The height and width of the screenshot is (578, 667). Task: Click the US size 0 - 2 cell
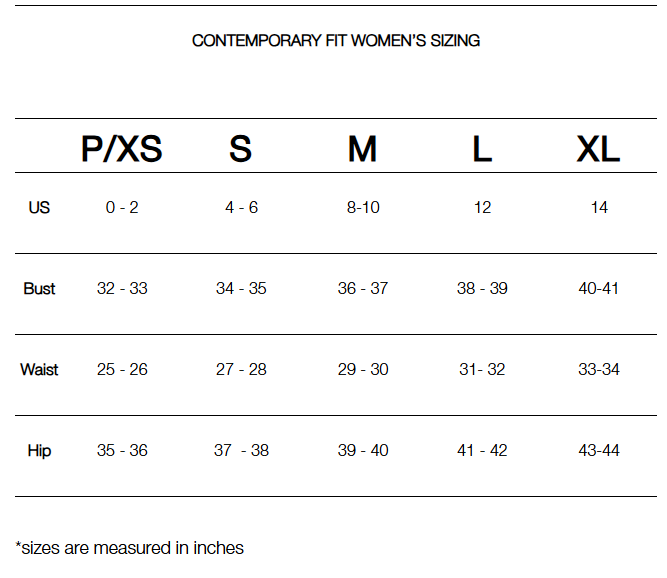coord(122,208)
